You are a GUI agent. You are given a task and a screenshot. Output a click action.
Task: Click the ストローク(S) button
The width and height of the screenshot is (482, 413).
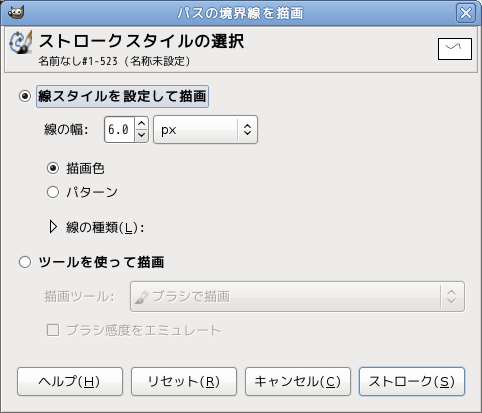click(412, 382)
